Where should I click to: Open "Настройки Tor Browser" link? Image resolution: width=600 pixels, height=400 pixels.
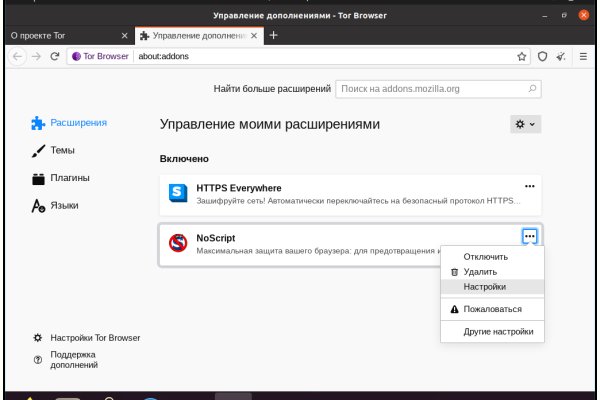[94, 338]
